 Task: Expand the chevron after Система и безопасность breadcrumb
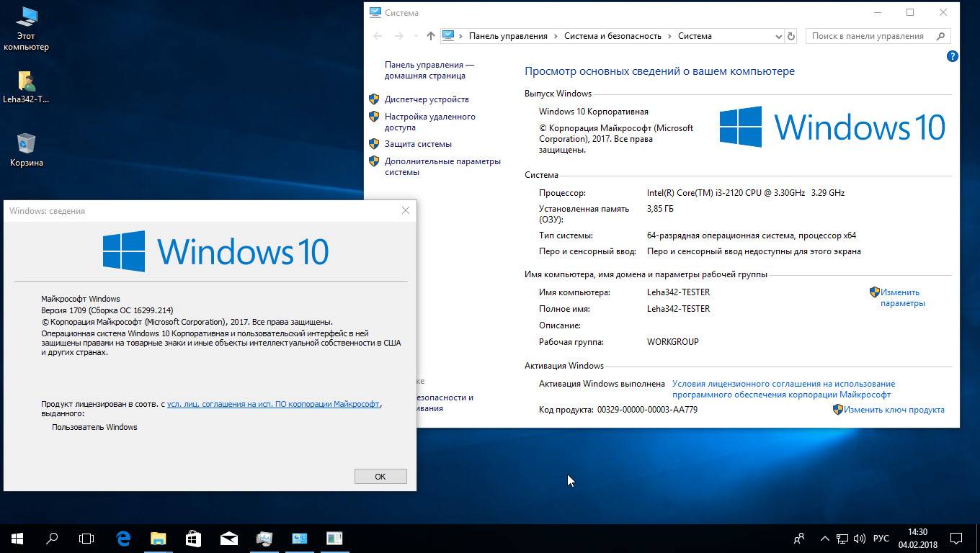tap(669, 36)
